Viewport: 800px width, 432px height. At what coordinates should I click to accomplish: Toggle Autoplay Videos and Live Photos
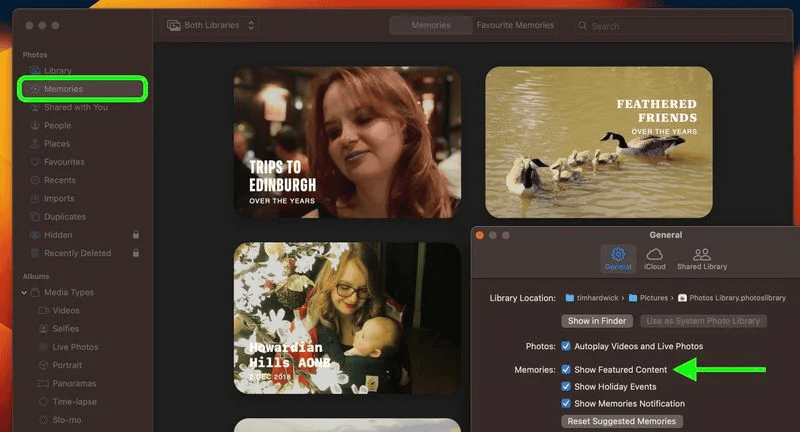point(567,346)
